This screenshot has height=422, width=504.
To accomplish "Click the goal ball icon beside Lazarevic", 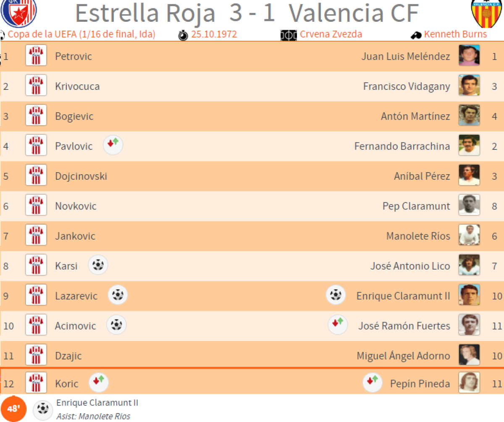I will tap(118, 295).
